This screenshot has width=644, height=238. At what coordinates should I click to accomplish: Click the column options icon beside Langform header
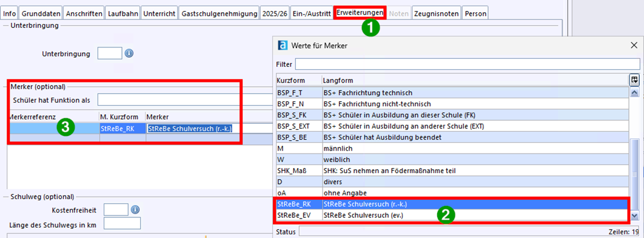tap(634, 80)
